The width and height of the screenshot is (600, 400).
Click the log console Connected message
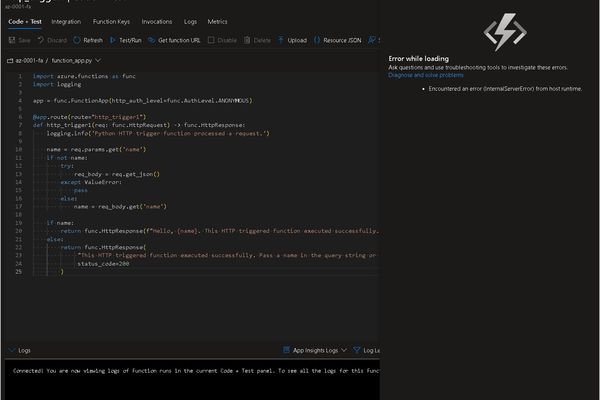[x=196, y=371]
